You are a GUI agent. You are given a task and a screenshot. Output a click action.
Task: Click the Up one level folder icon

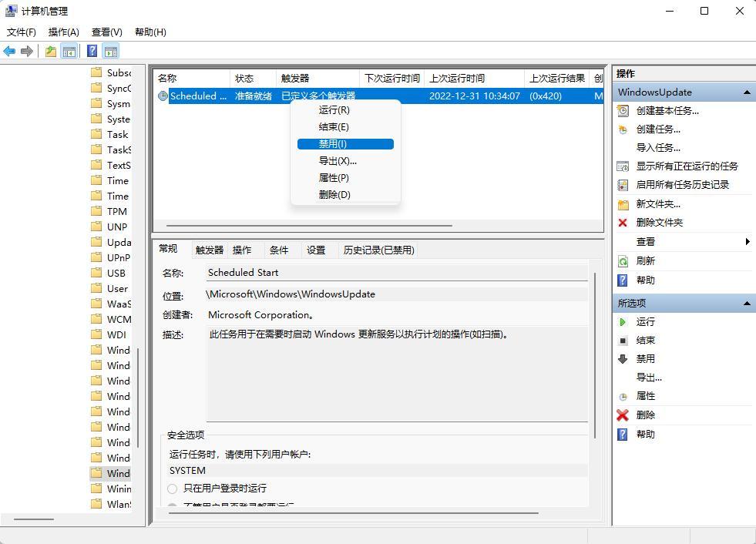click(x=51, y=51)
